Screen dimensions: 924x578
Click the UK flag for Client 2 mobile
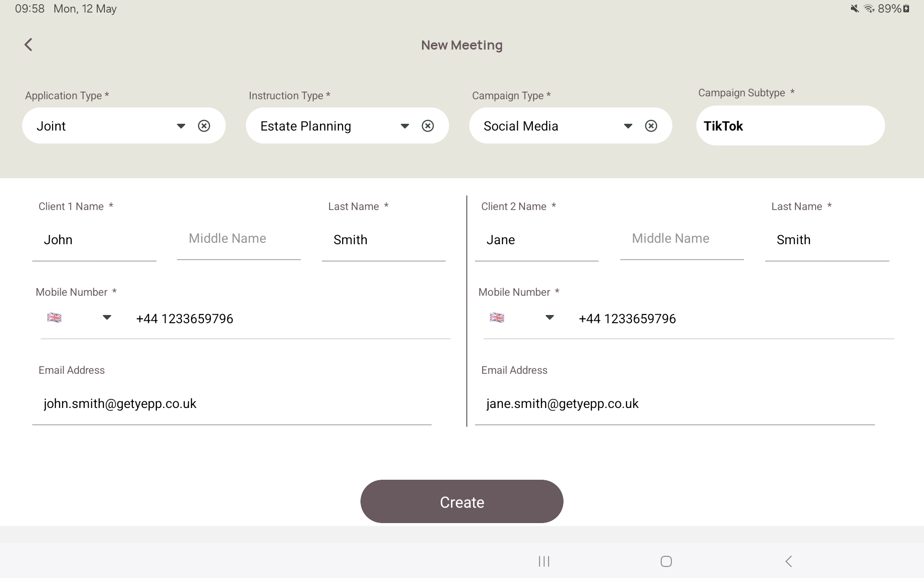coord(498,317)
